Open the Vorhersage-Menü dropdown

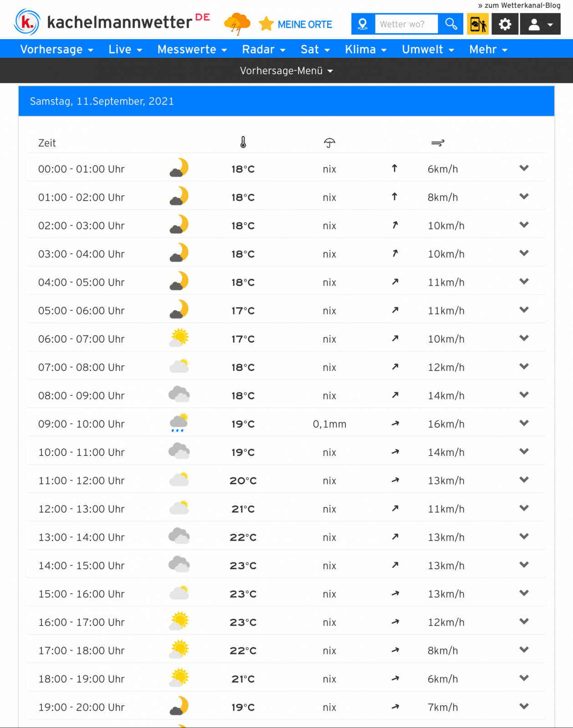(x=286, y=71)
